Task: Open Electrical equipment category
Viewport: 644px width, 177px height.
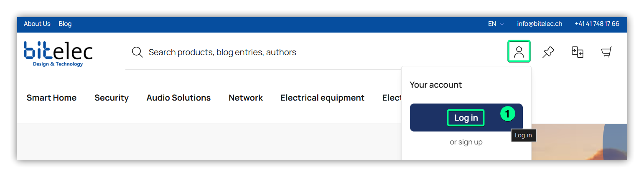Action: [322, 98]
